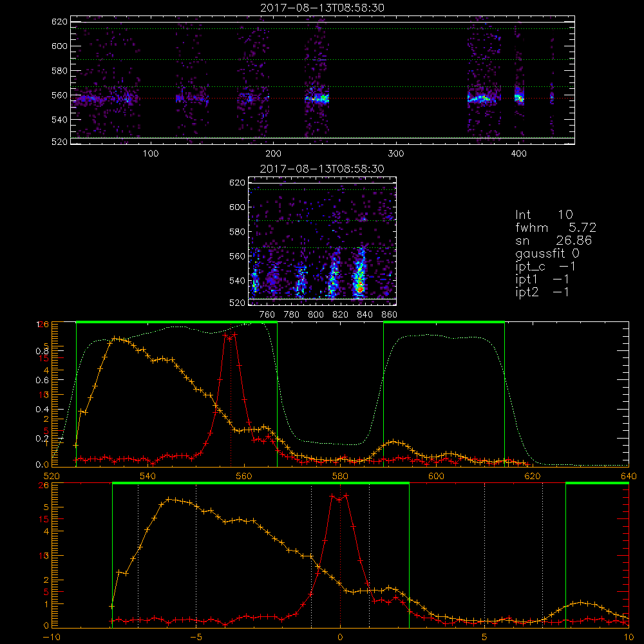Select the 'sn 26.86' readout text
The height and width of the screenshot is (644, 644).
pos(554,240)
